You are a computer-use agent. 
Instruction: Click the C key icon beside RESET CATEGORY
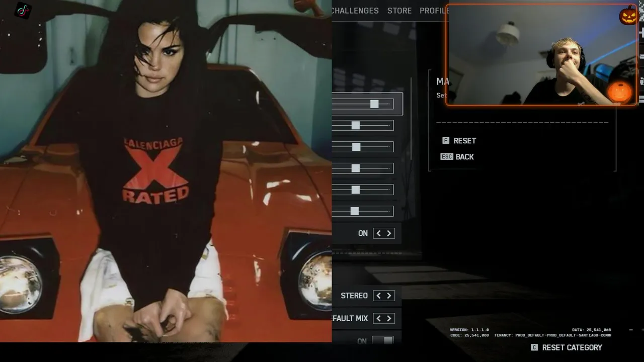(x=534, y=347)
